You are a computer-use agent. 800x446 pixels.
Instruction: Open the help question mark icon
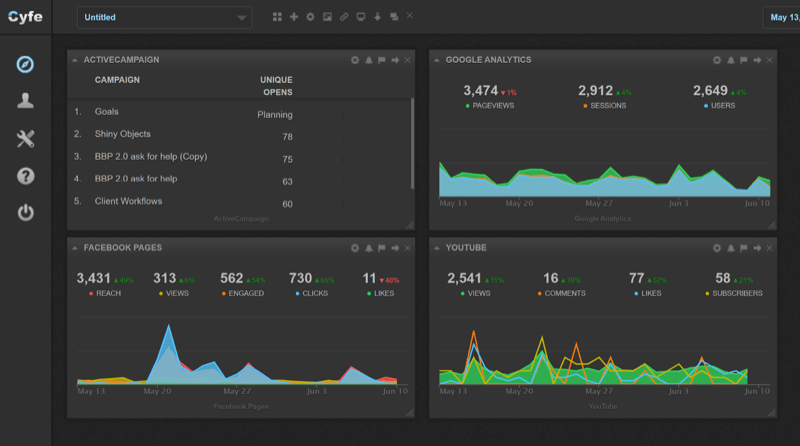(x=25, y=176)
